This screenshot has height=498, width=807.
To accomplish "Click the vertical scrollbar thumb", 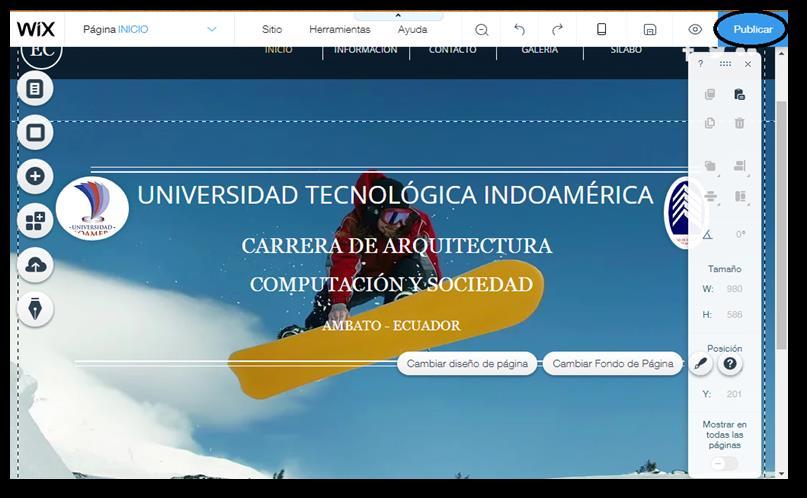I will point(781,225).
